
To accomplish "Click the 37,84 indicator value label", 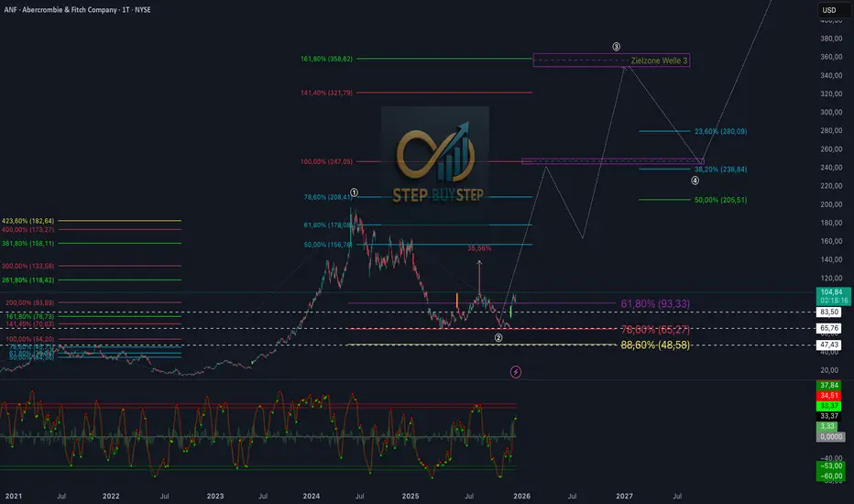I will pos(829,385).
